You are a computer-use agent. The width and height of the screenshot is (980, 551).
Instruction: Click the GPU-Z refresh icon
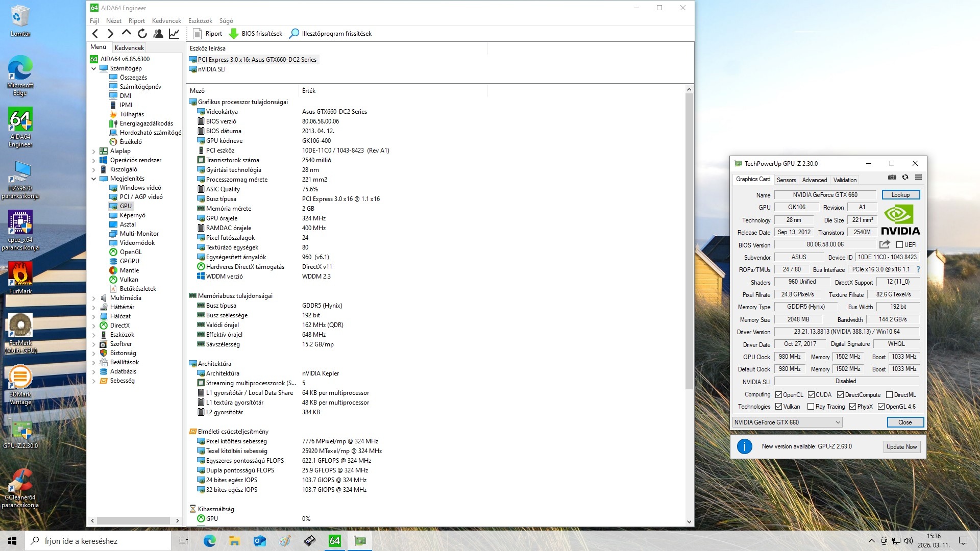(x=905, y=178)
